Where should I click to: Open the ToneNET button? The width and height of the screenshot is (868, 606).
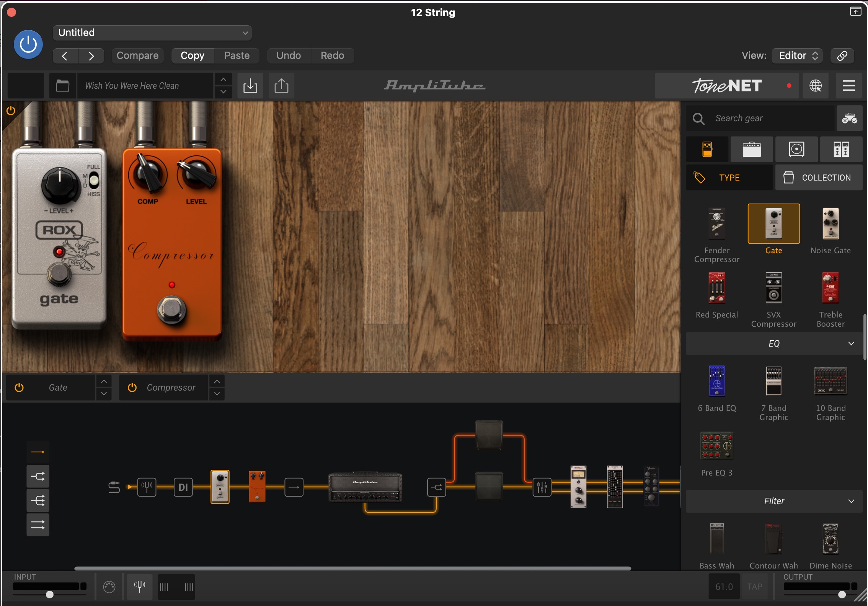pos(726,86)
